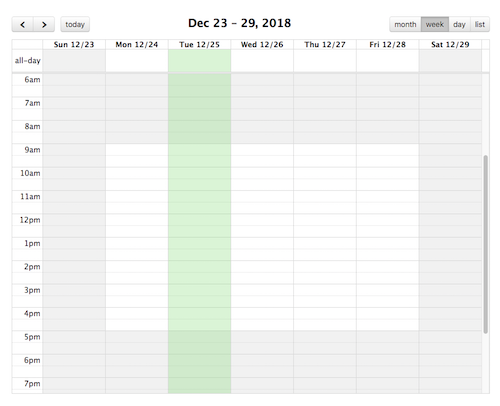Select 10am slot on Thursday 12/27
Image resolution: width=500 pixels, height=406 pixels.
[325, 173]
